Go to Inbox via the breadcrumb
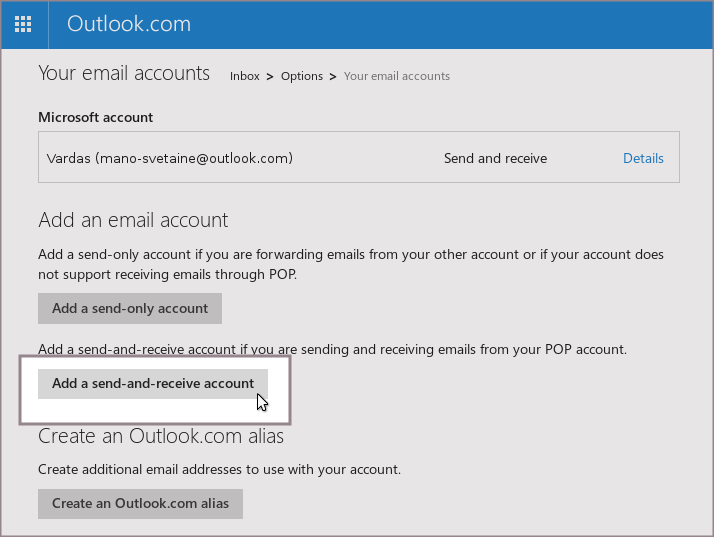Screen dimensions: 714x537 244,76
